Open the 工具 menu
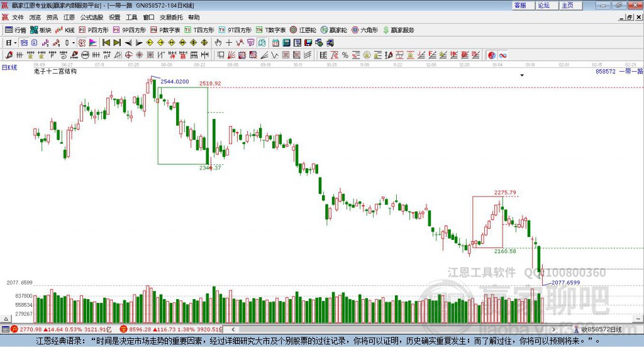 click(x=131, y=17)
